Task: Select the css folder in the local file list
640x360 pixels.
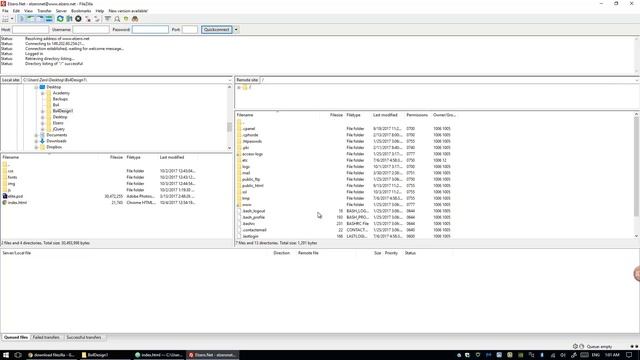Action: tap(11, 171)
